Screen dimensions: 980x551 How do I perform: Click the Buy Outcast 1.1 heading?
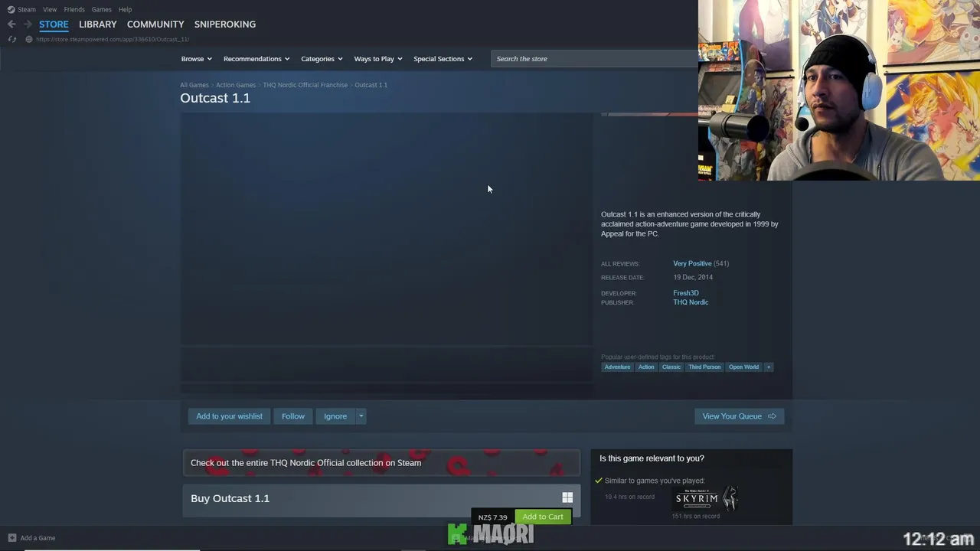[230, 498]
